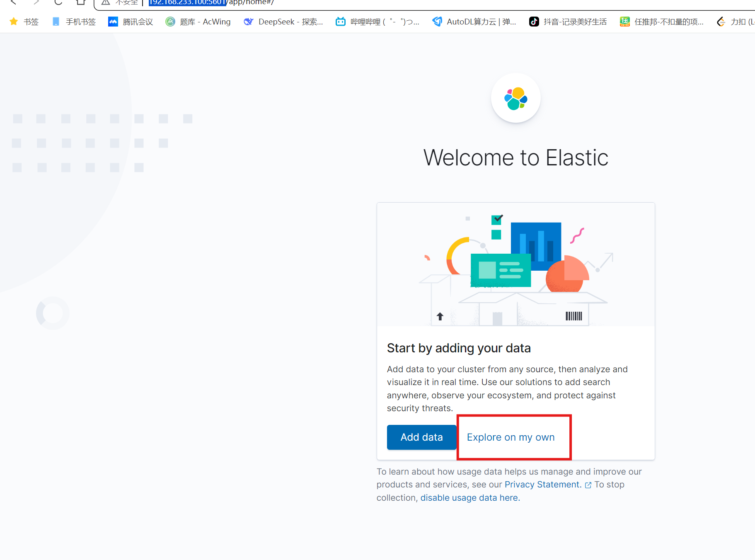Click the not-secure warning icon
Image resolution: width=755 pixels, height=560 pixels.
[x=106, y=2]
